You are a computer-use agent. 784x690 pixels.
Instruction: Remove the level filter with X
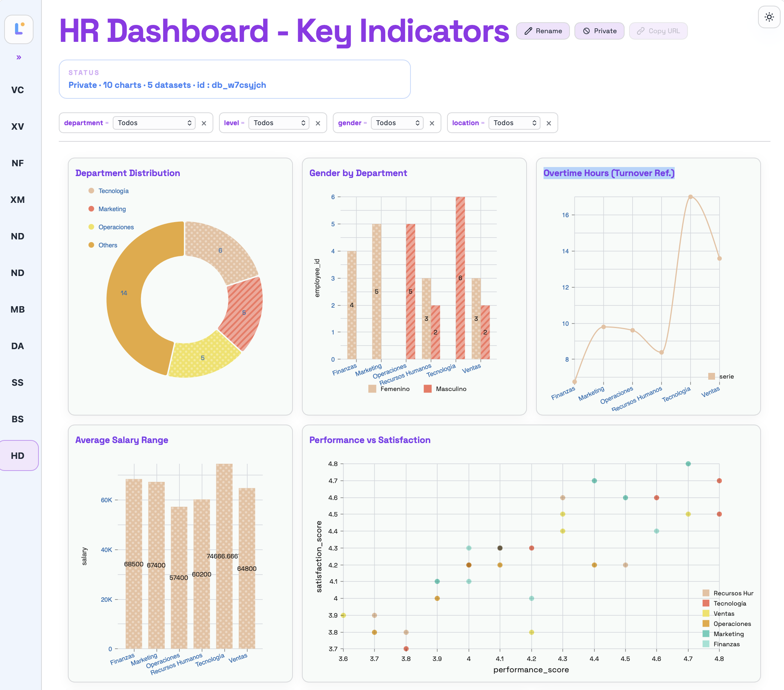pyautogui.click(x=318, y=123)
